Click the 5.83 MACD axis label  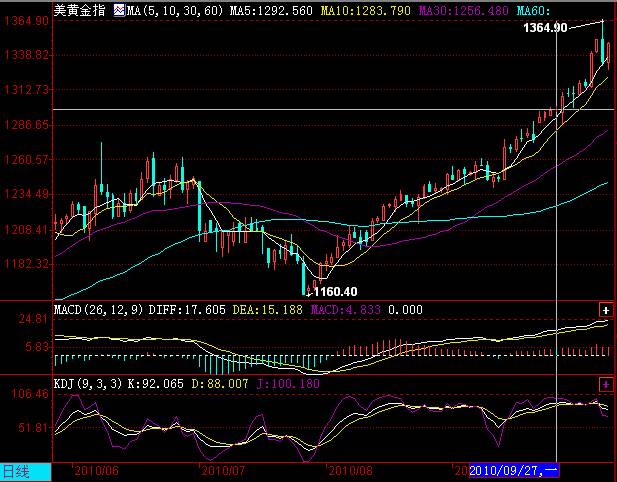tap(36, 347)
